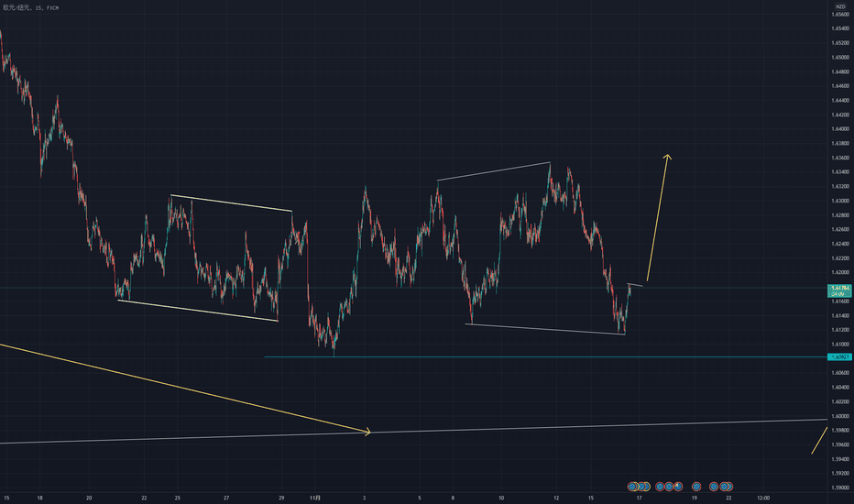Click the 1.60600 price scale label
The width and height of the screenshot is (854, 504).
840,373
